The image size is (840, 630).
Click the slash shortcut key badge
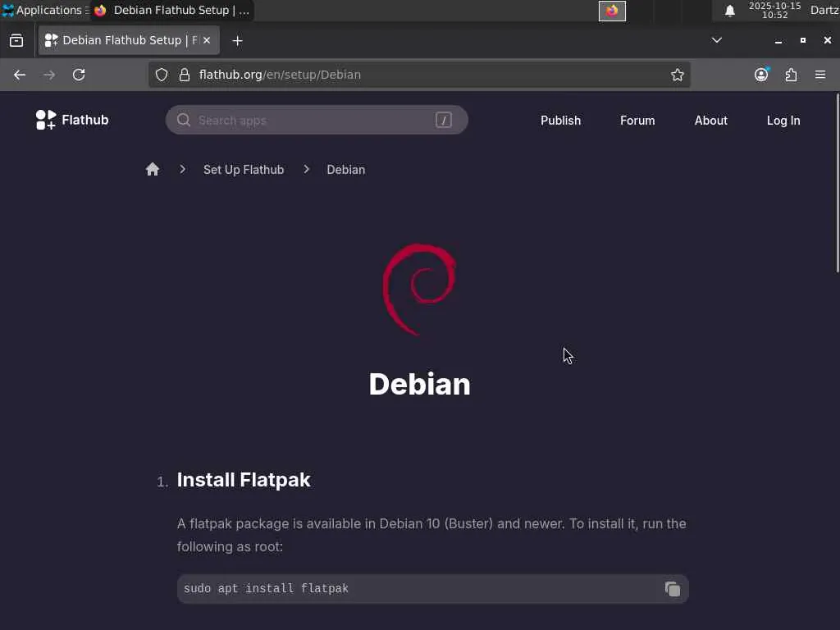coord(444,120)
